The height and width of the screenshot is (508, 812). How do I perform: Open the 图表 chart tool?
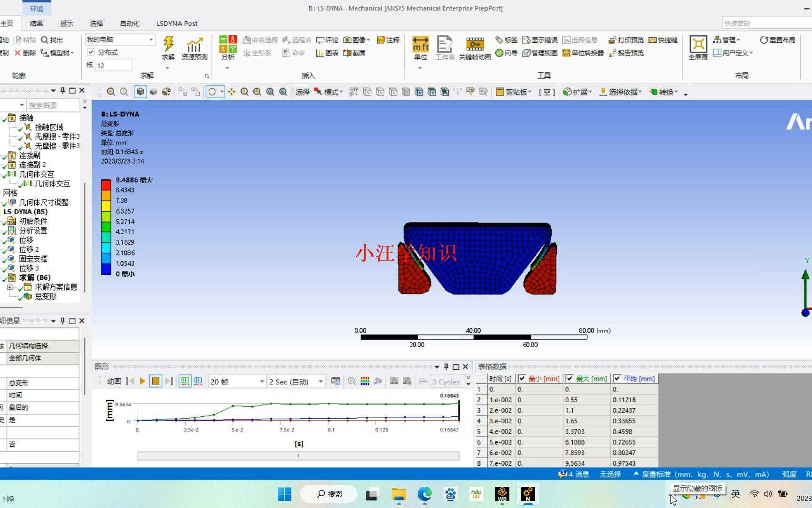click(x=328, y=53)
